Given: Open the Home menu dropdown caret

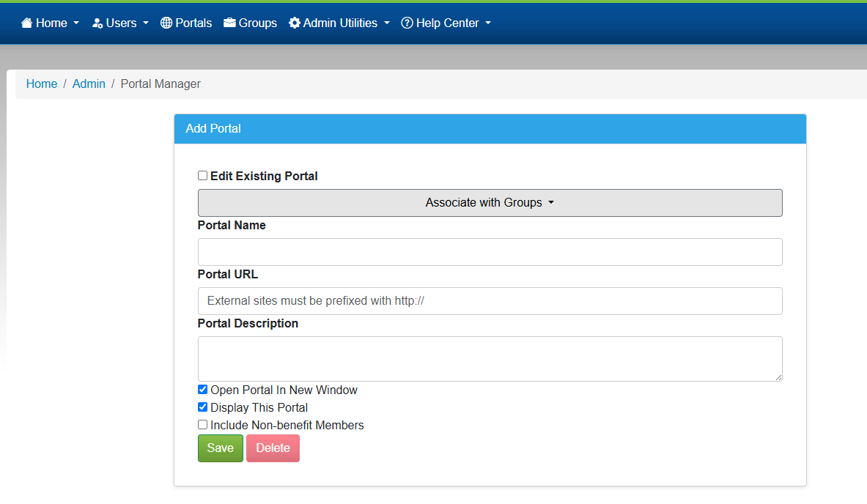Looking at the screenshot, I should pyautogui.click(x=76, y=23).
